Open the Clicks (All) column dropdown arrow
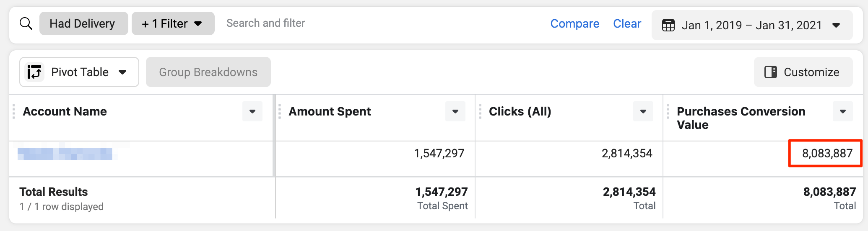 [643, 111]
